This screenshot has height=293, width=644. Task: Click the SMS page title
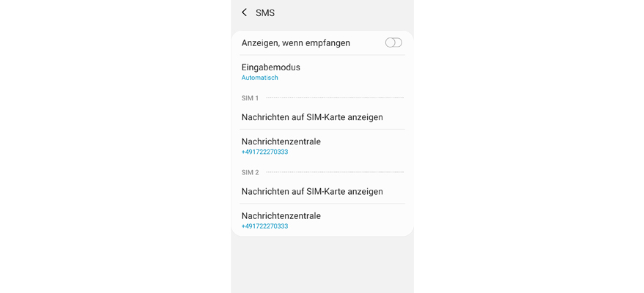coord(265,13)
